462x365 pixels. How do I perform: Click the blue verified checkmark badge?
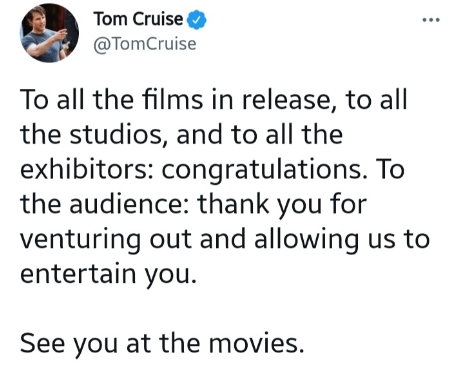[x=196, y=20]
